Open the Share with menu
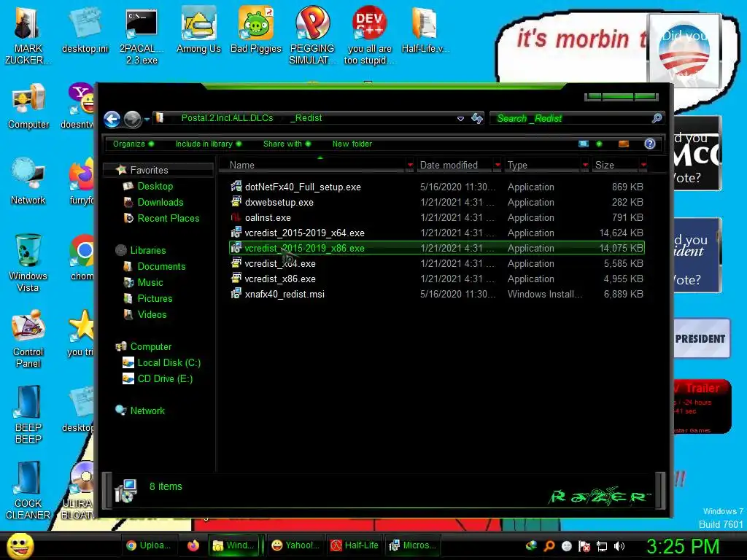 [287, 144]
